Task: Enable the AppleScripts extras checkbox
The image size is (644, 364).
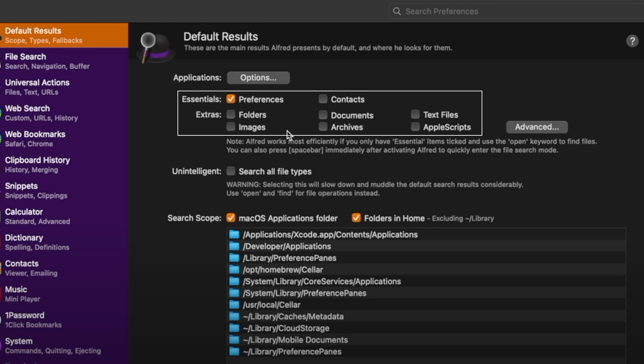Action: click(415, 127)
